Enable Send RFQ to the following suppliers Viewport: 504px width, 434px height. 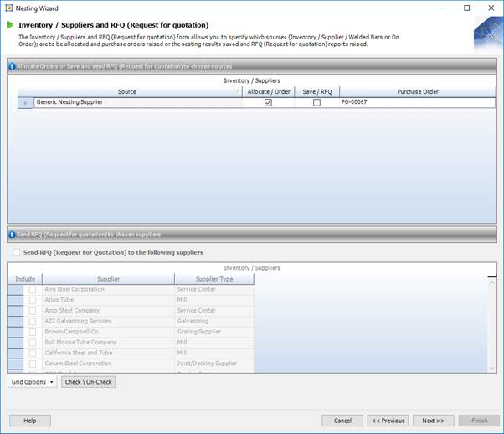(17, 252)
